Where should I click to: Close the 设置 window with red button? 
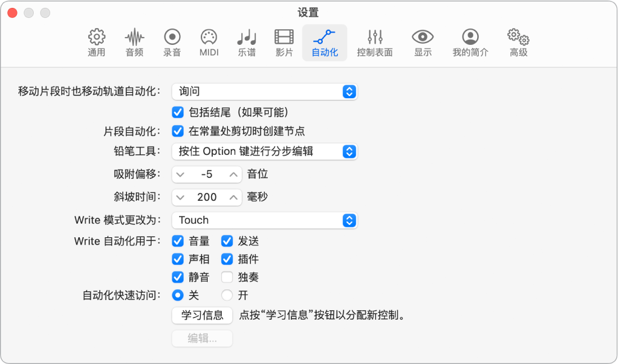(12, 12)
